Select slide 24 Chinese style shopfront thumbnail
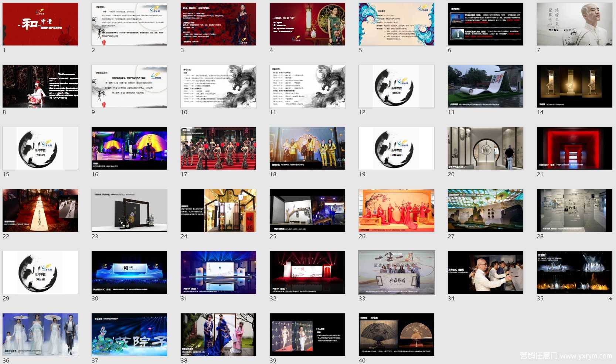The width and height of the screenshot is (616, 364). (x=218, y=211)
